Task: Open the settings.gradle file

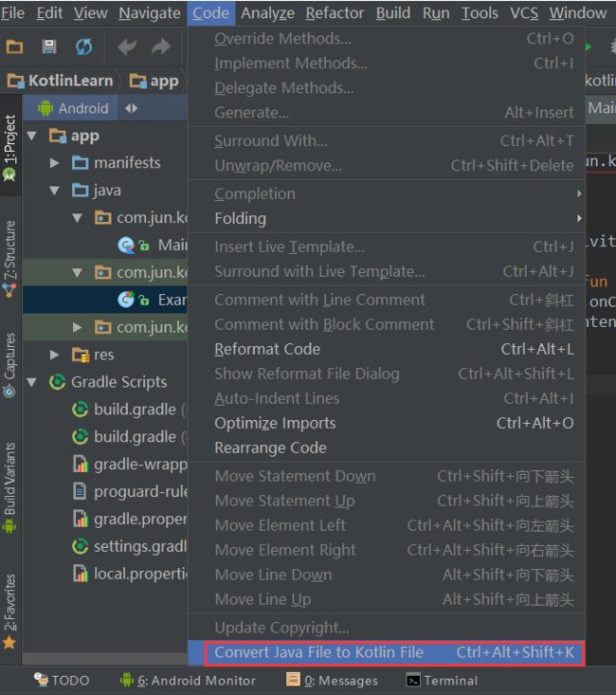Action: click(129, 546)
